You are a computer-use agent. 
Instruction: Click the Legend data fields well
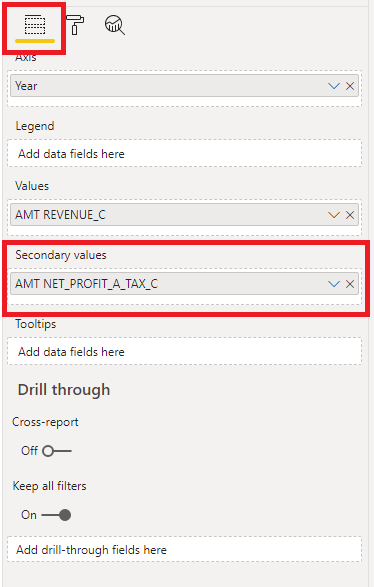(184, 153)
